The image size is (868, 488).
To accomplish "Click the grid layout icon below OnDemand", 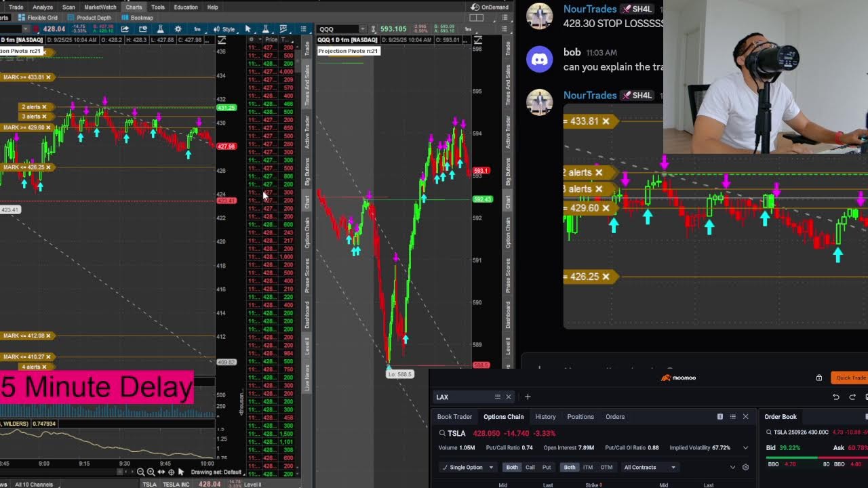I will (x=476, y=18).
